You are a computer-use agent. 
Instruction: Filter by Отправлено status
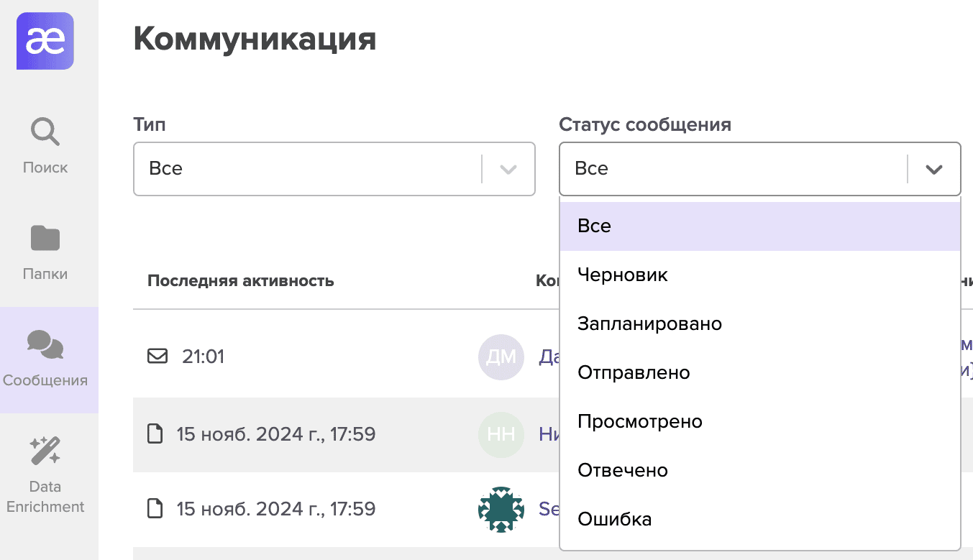[x=759, y=372]
